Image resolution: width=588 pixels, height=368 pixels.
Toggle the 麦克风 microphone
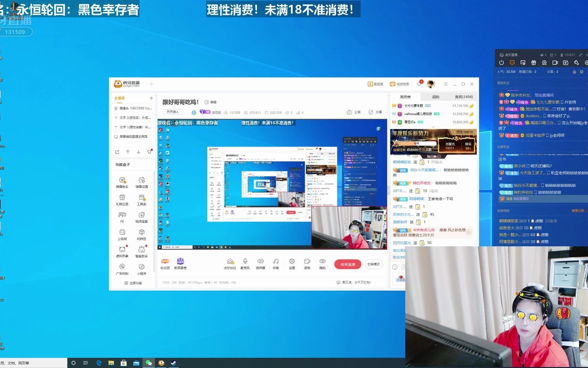point(245,264)
